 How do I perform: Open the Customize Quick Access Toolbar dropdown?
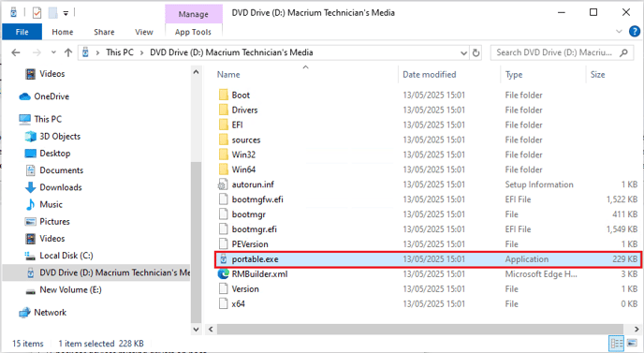(x=66, y=13)
